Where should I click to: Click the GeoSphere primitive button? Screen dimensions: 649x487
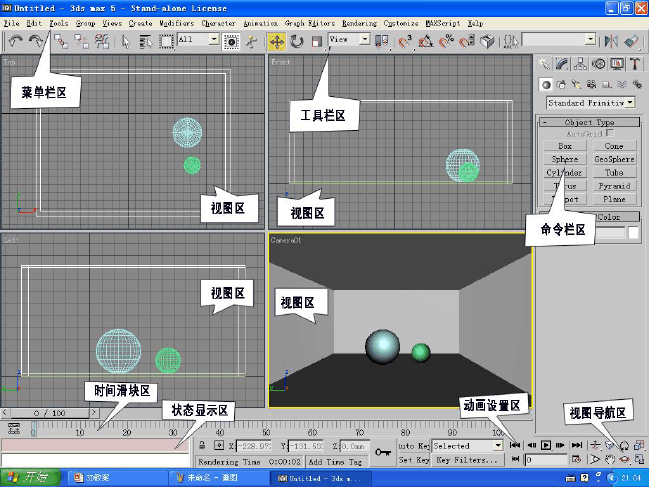tap(614, 159)
